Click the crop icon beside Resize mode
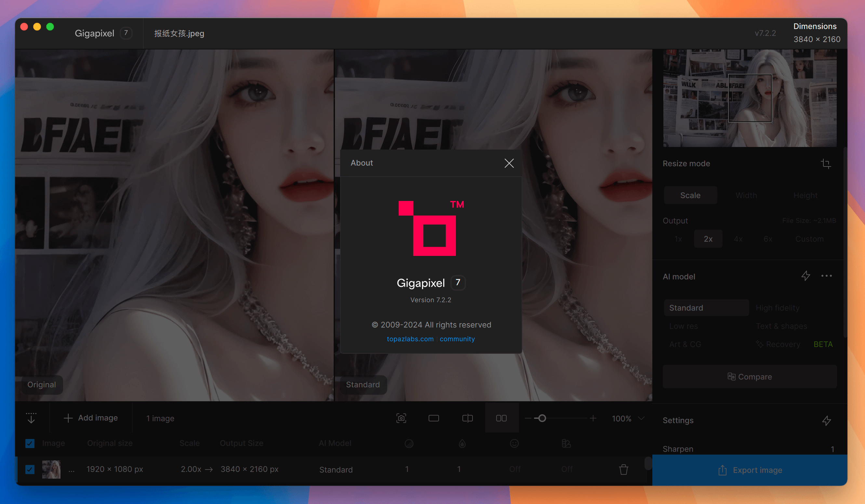Image resolution: width=865 pixels, height=504 pixels. coord(826,164)
